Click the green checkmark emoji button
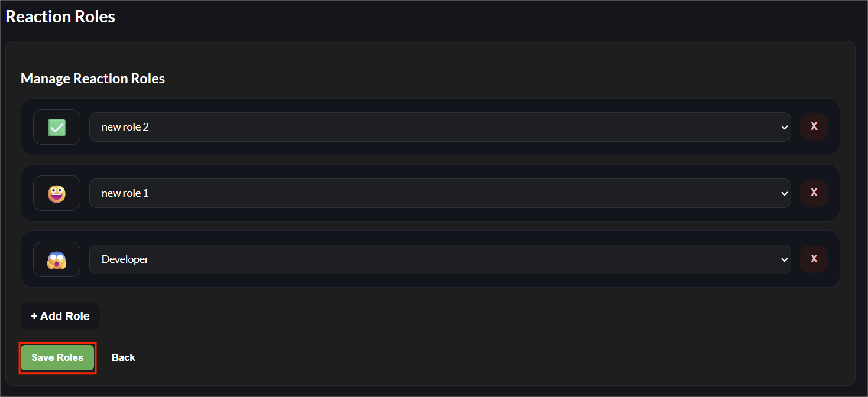 [x=56, y=126]
